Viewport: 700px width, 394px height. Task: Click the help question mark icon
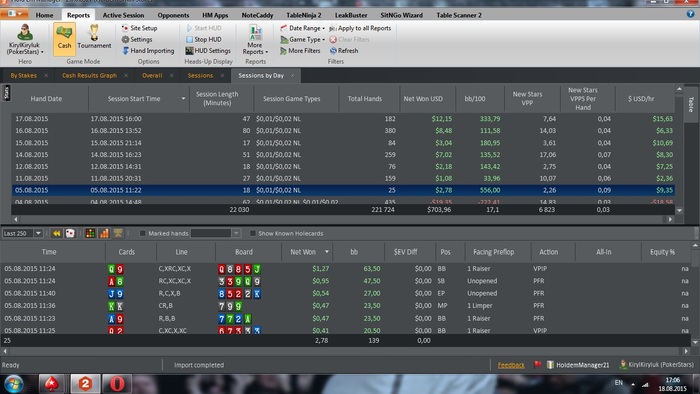pyautogui.click(x=691, y=14)
